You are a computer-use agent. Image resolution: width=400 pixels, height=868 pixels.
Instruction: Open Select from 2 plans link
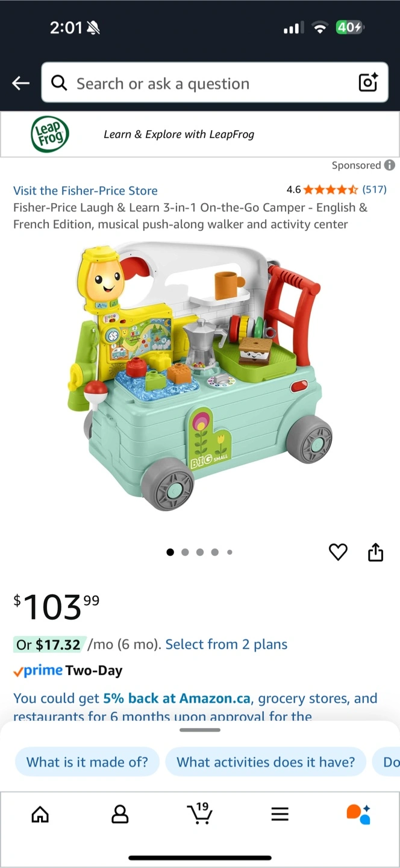point(227,644)
